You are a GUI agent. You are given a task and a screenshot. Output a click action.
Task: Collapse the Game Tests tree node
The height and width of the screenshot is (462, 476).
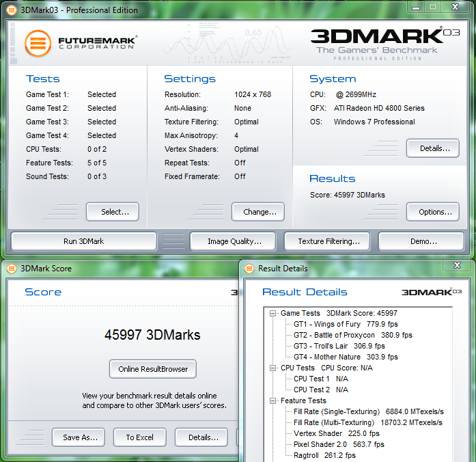pos(273,313)
